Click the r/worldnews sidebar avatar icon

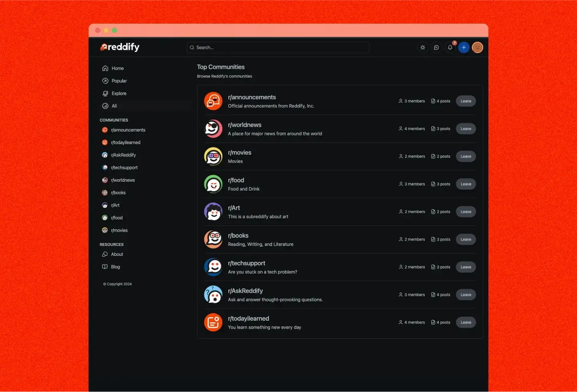point(105,180)
